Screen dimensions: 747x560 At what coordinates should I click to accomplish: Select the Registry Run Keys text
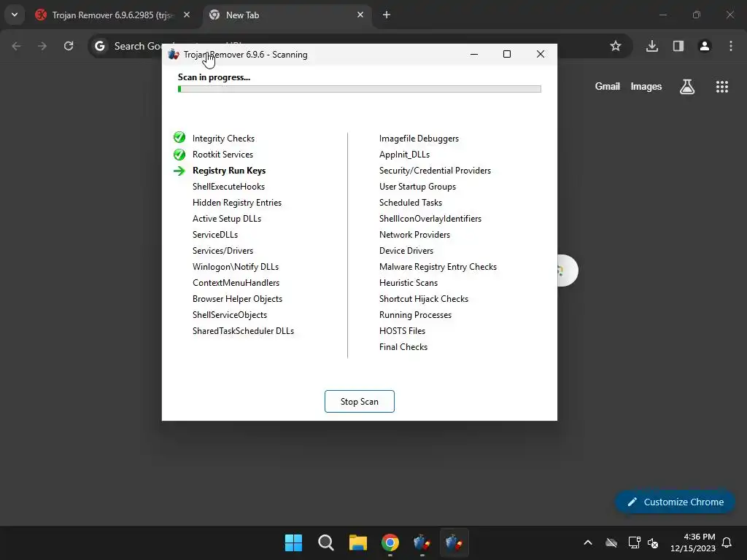(x=229, y=171)
